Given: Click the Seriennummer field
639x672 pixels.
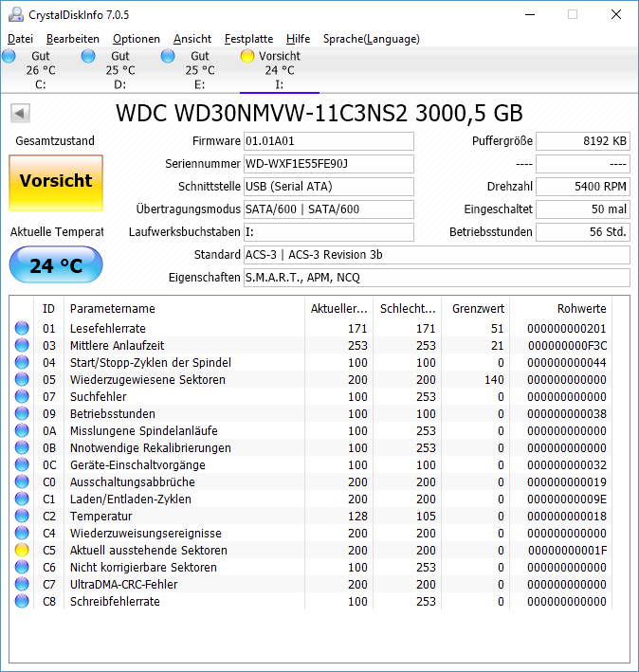Looking at the screenshot, I should (329, 164).
